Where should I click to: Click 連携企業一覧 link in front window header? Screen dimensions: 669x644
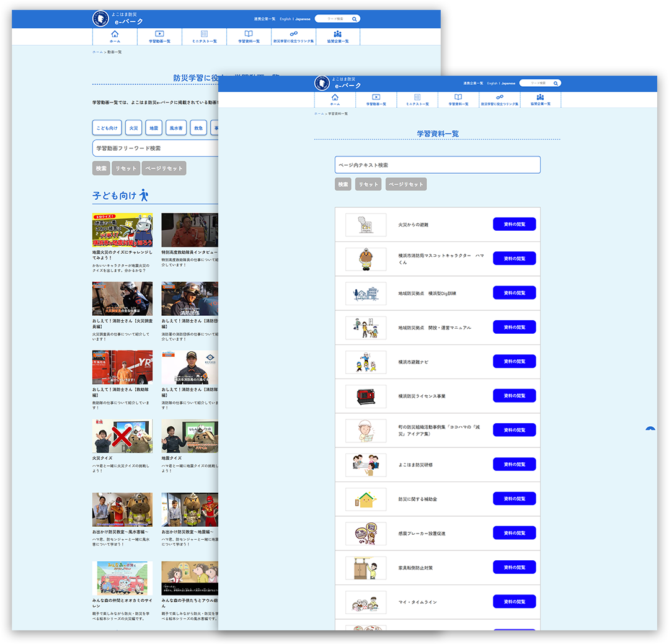tap(473, 83)
